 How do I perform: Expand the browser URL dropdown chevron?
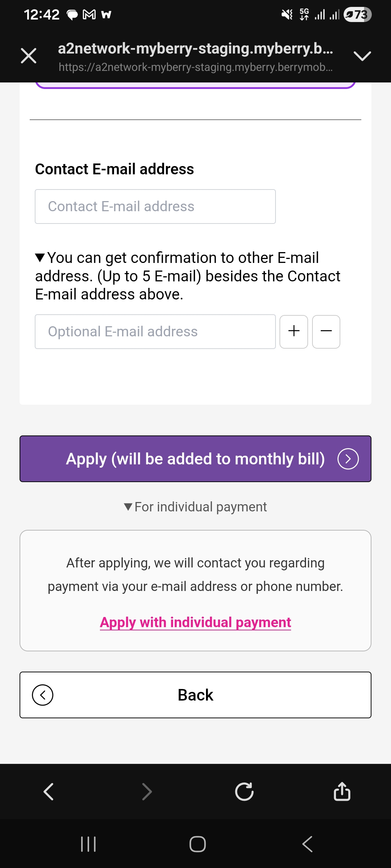pos(362,56)
